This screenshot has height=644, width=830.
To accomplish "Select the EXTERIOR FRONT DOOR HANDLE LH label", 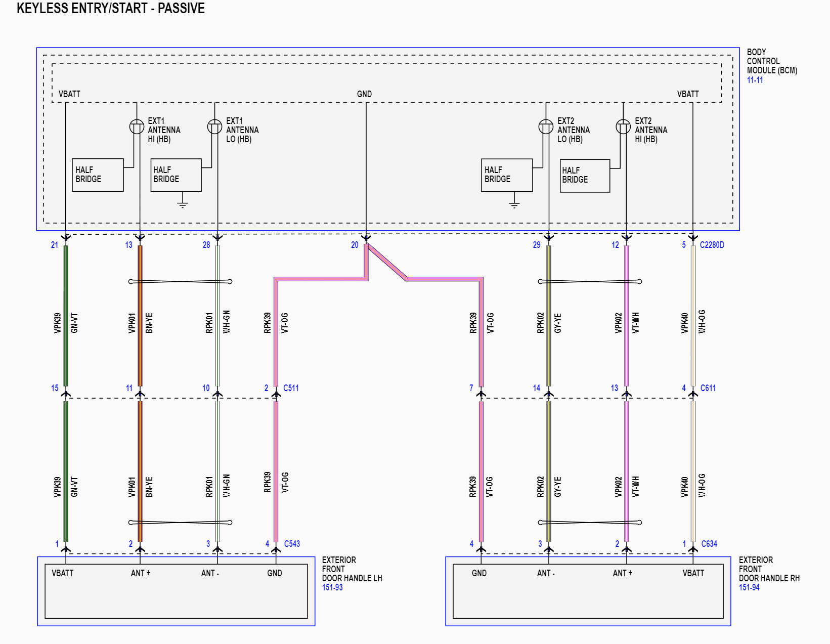I will click(352, 569).
